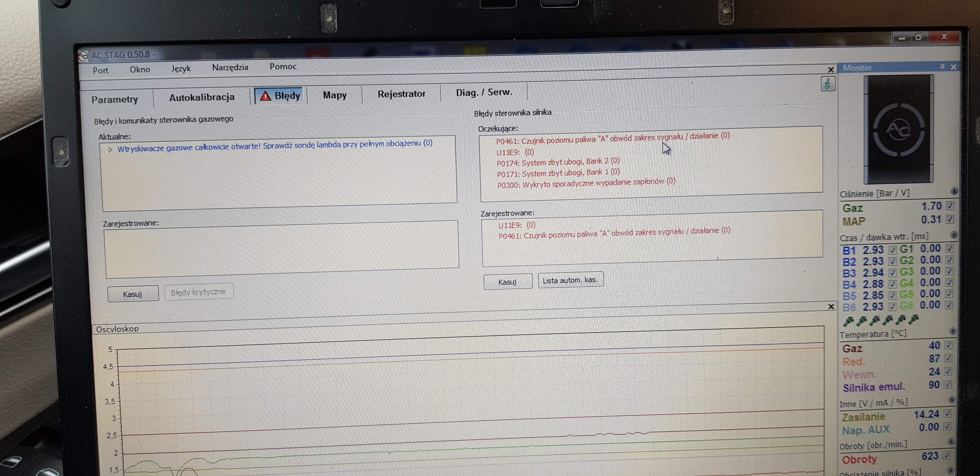Viewport: 980px width, 476px height.
Task: Toggle the G6 gas injection checkbox
Action: point(949,305)
